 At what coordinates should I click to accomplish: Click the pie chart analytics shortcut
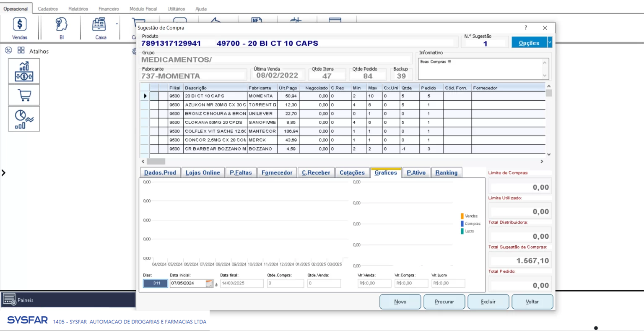[x=24, y=119]
